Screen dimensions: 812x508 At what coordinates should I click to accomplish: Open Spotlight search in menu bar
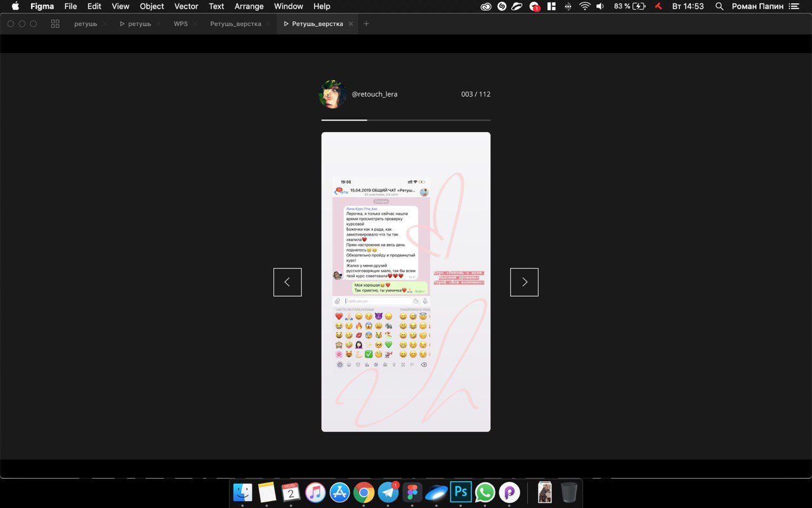719,6
